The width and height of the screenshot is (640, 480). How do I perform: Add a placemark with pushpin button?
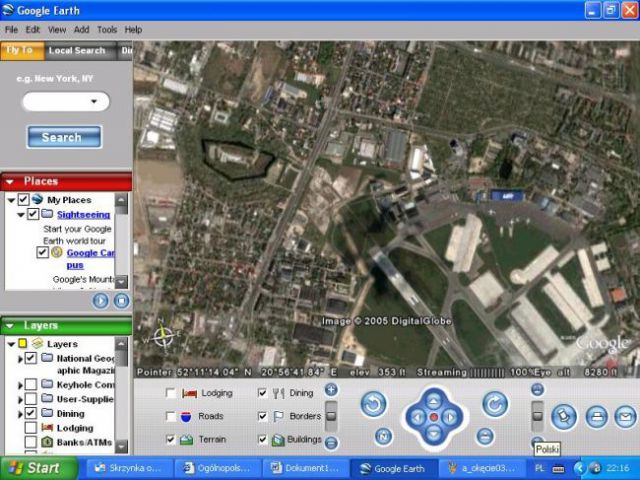point(564,417)
